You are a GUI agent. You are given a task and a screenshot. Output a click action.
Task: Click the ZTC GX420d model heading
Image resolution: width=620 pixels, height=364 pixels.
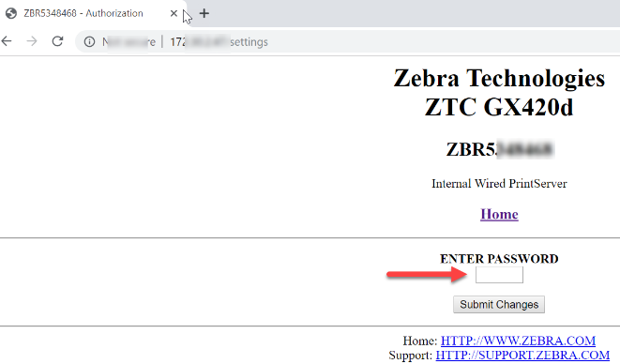tap(499, 107)
